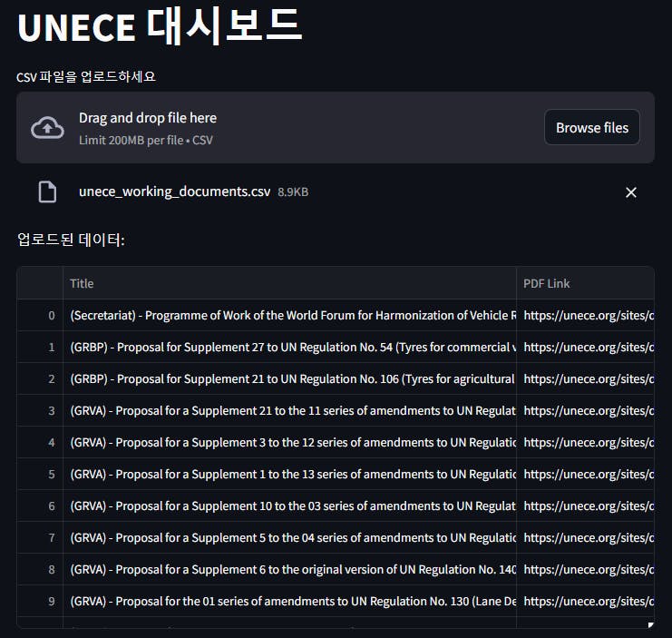Select row index 4

tap(40, 442)
